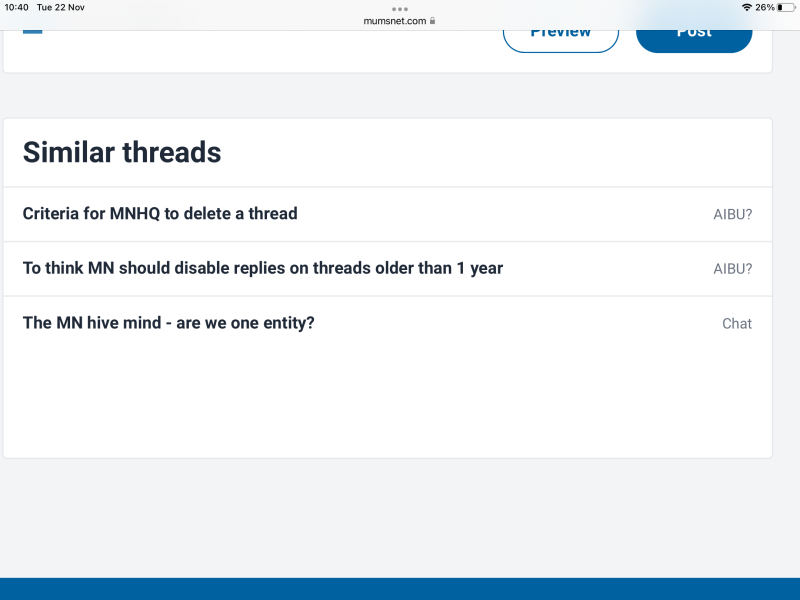Open the MN hive mind thread
This screenshot has width=800, height=600.
pyautogui.click(x=169, y=323)
